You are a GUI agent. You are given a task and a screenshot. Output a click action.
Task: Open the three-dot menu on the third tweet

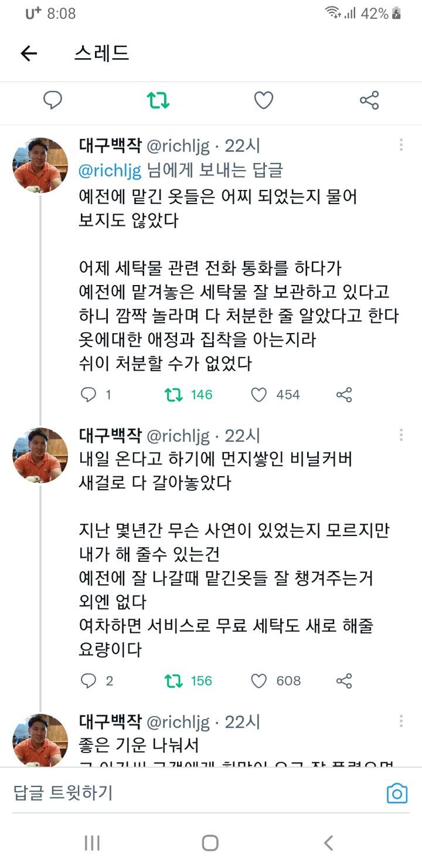point(401,721)
